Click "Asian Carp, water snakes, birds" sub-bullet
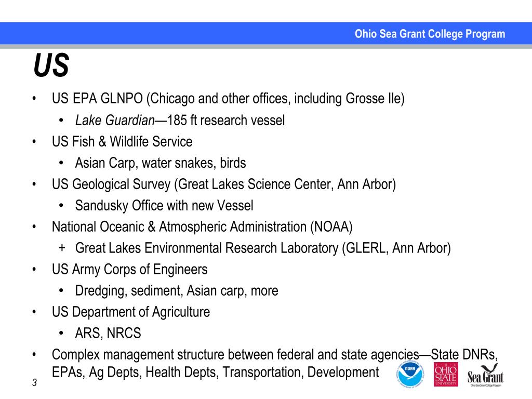This screenshot has height=399, width=532. point(161,163)
